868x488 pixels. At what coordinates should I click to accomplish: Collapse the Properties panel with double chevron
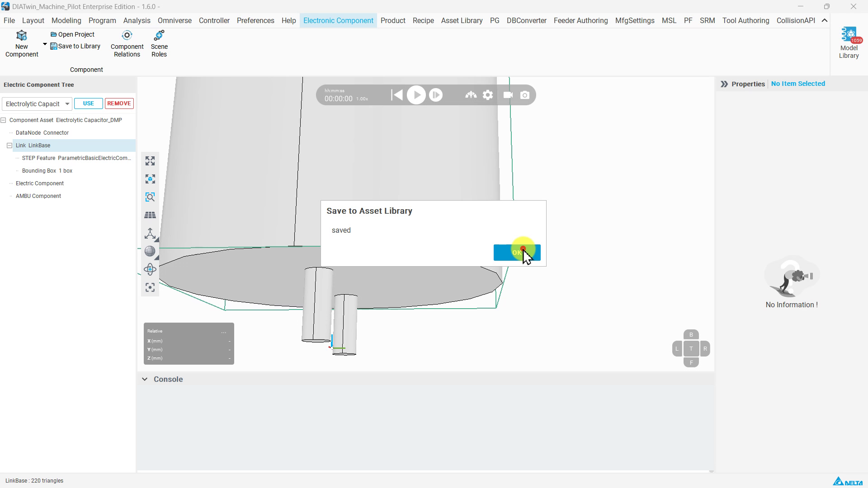click(x=724, y=84)
